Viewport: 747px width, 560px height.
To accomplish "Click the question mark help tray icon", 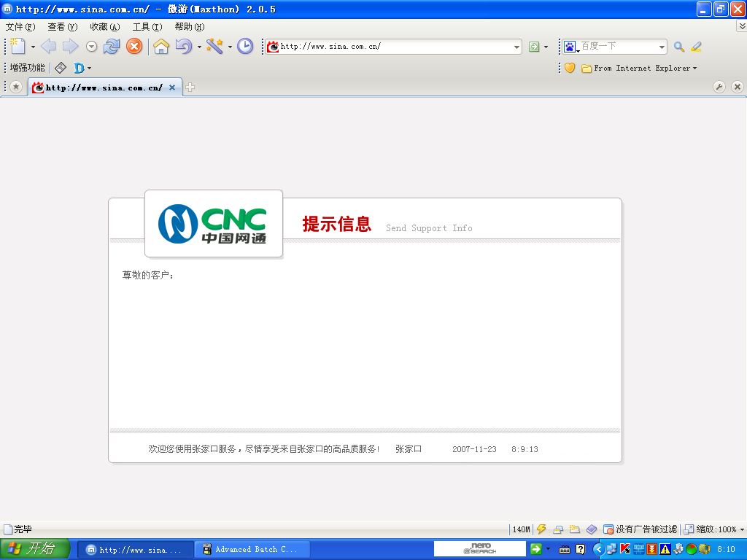I will pos(580,549).
